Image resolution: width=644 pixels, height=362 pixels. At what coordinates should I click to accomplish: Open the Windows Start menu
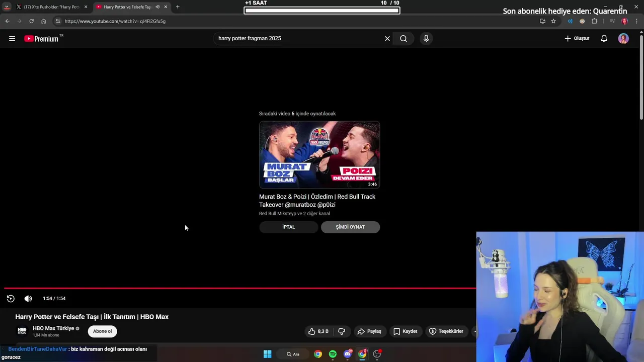268,354
